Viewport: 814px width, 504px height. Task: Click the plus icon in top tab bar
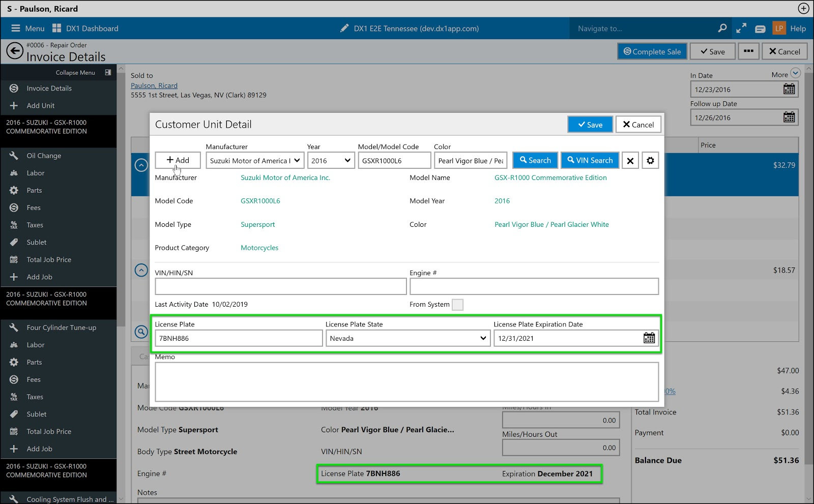(x=803, y=9)
